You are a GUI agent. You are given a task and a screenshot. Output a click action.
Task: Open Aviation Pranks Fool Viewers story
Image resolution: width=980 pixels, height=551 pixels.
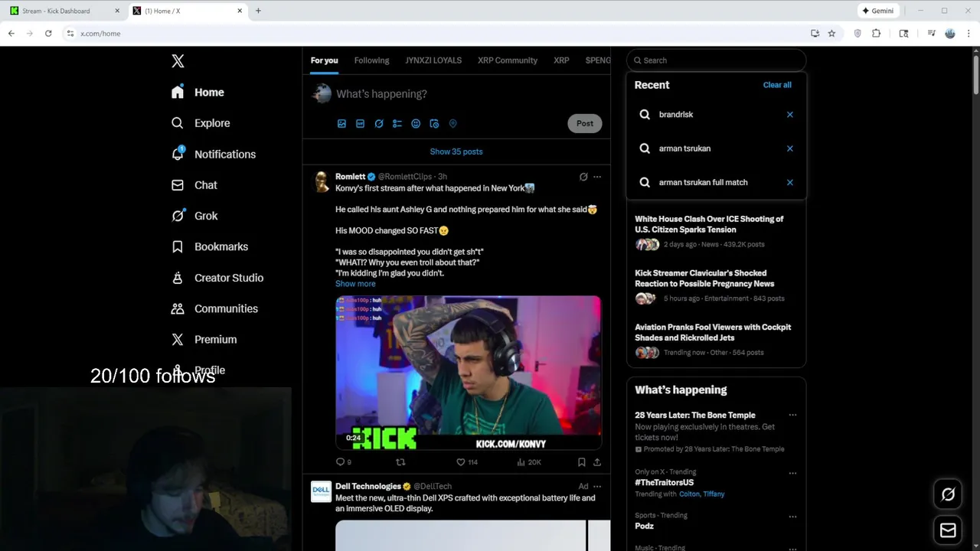[x=716, y=340]
